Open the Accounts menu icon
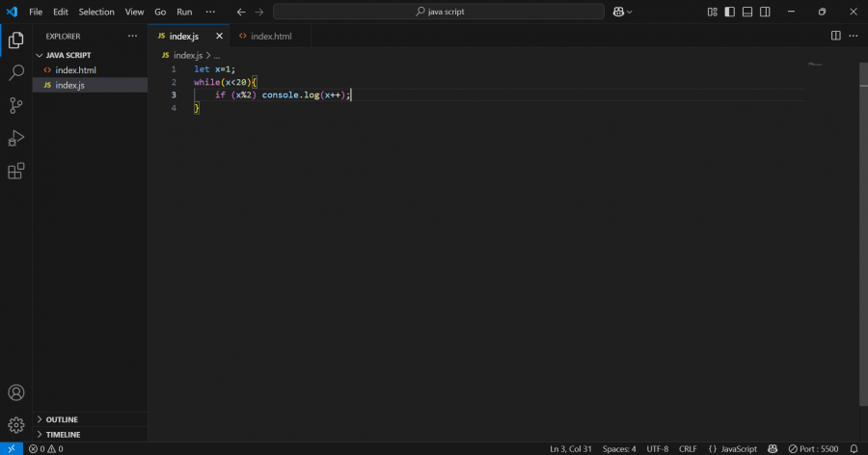 pyautogui.click(x=15, y=393)
